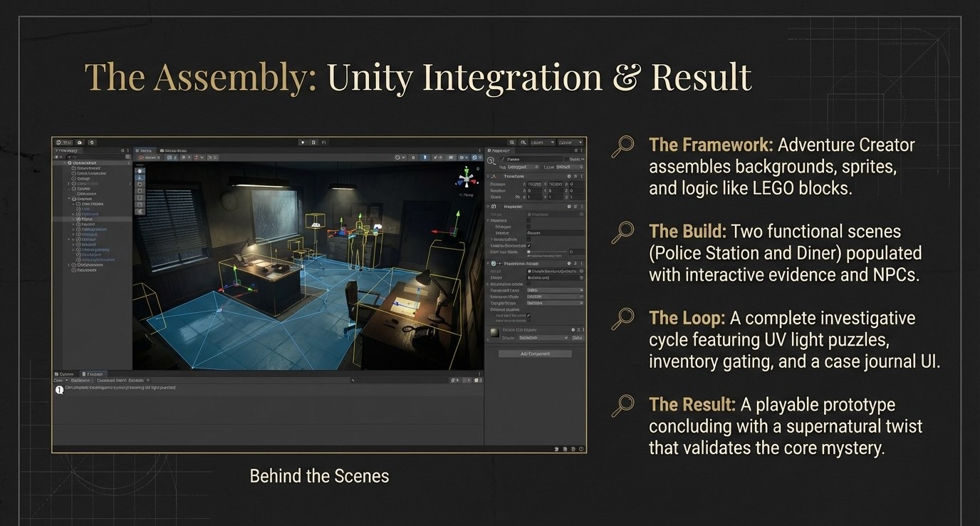980x526 pixels.
Task: Toggle the checked checkbox above the Inspector slider
Action: [528, 245]
